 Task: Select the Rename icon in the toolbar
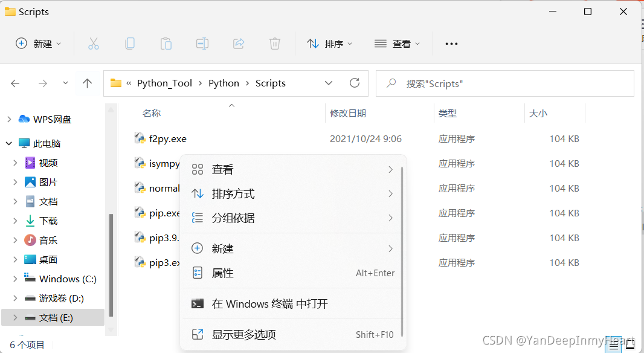click(x=202, y=43)
